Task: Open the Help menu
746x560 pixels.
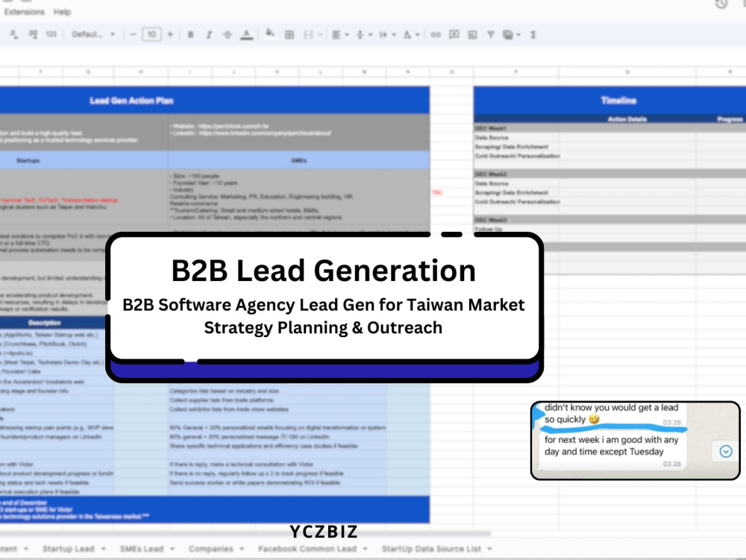Action: [x=62, y=12]
